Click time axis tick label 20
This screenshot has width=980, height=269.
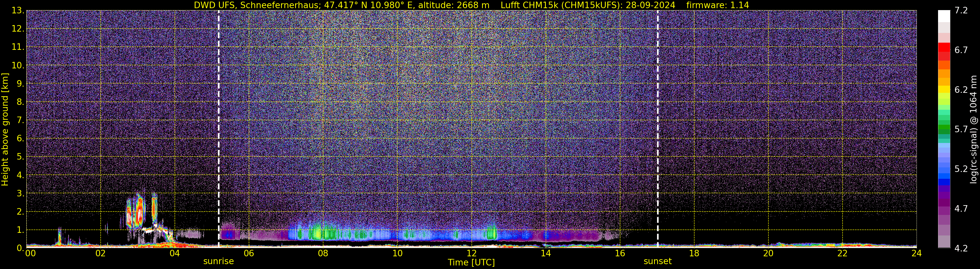coord(769,253)
